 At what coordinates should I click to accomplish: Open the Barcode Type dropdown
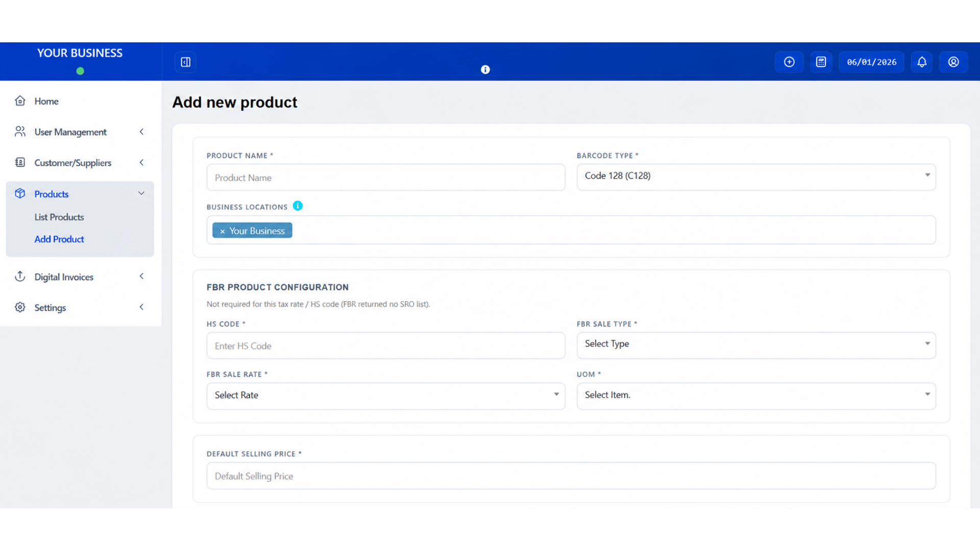tap(756, 177)
